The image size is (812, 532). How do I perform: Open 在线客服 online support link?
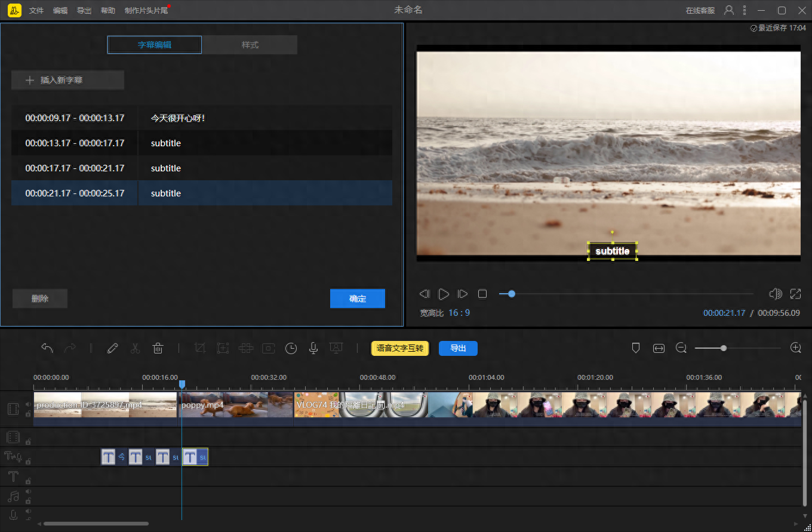pos(700,11)
